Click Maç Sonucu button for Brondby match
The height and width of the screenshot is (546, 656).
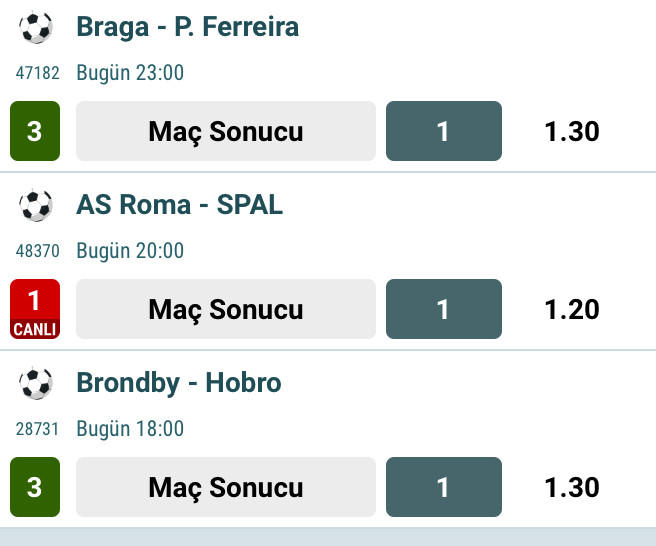click(226, 487)
